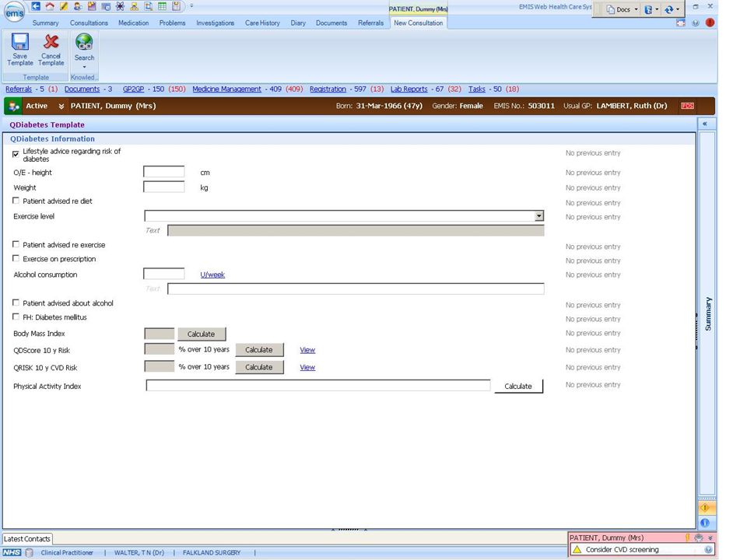
Task: Open the Exercise level dropdown
Action: point(538,216)
